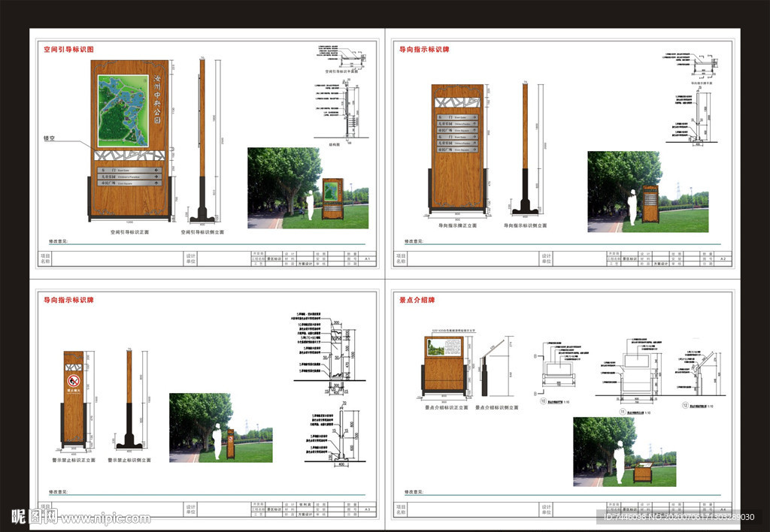Click the 空间引导标识图 red title
This screenshot has width=770, height=532.
(x=68, y=50)
